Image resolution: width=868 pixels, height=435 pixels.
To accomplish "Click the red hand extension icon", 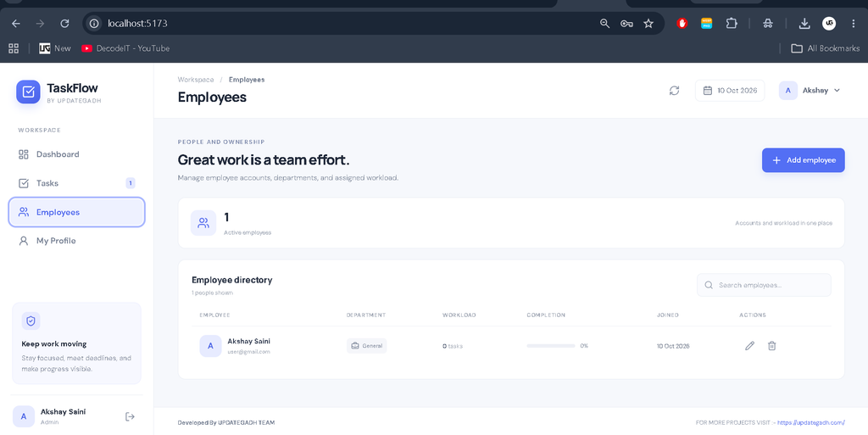I will tap(682, 23).
